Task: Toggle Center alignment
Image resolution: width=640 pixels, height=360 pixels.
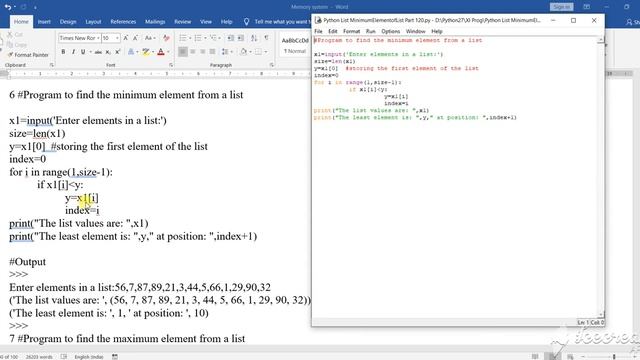Action: click(193, 52)
